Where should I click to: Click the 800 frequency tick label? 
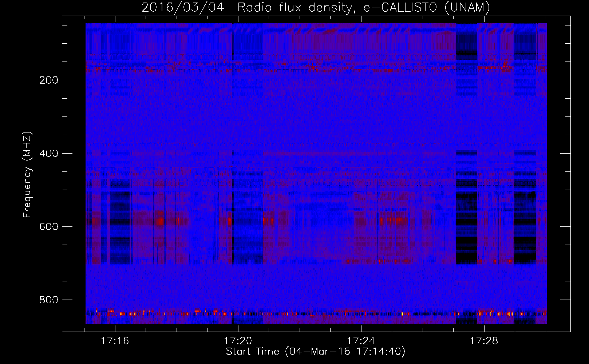pos(49,300)
